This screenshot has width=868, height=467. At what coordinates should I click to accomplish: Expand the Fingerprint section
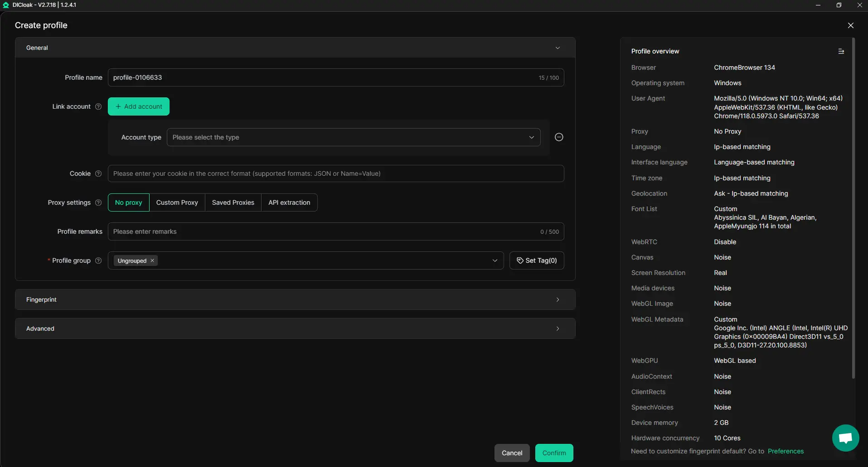coord(295,299)
